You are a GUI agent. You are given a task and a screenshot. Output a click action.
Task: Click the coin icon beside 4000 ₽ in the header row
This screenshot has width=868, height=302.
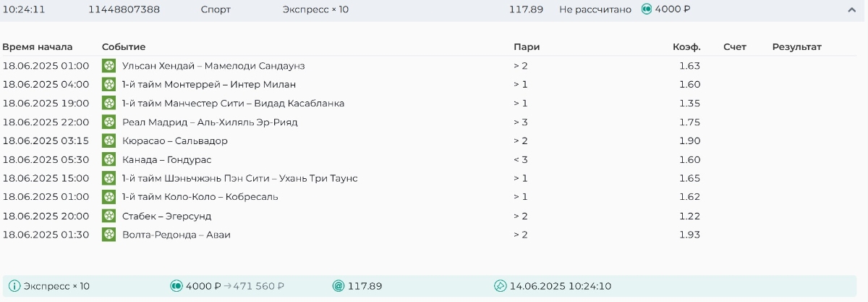click(647, 10)
